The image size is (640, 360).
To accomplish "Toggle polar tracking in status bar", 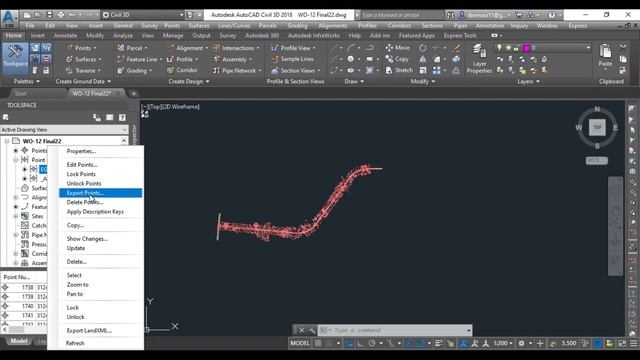I will (x=372, y=343).
